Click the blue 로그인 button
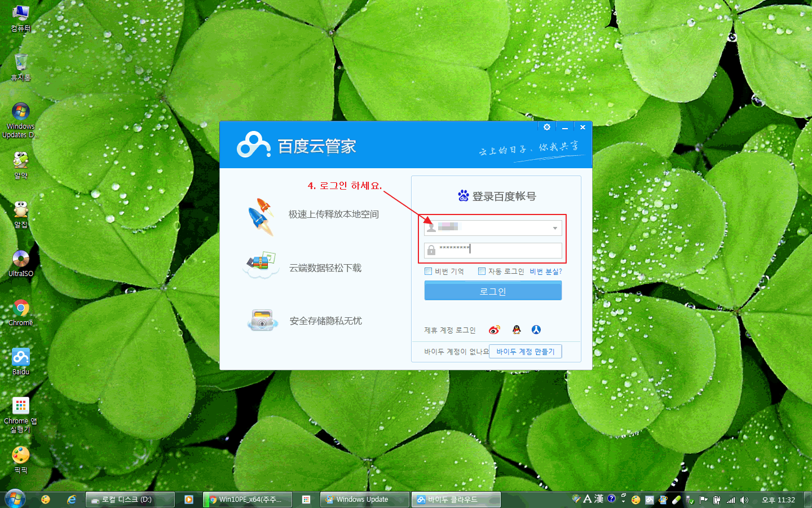Image resolution: width=812 pixels, height=508 pixels. pyautogui.click(x=493, y=291)
